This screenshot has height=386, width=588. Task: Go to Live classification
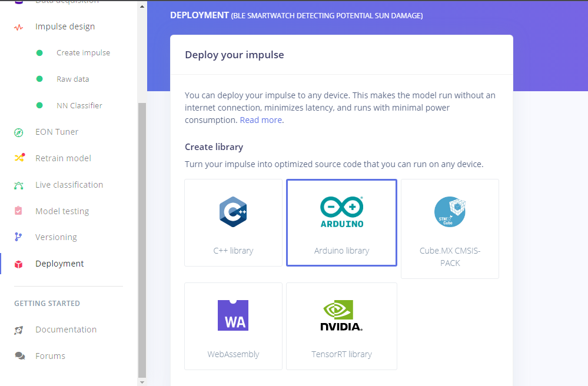pos(69,185)
